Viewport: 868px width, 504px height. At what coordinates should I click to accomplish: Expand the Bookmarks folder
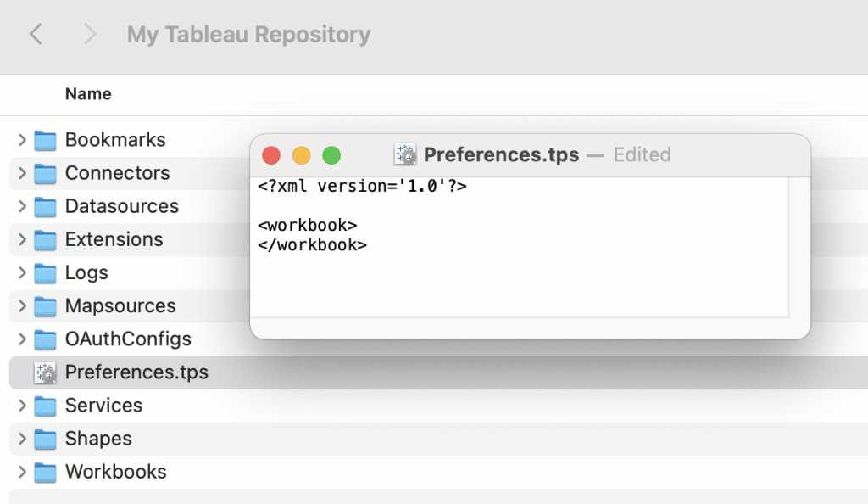pos(22,140)
